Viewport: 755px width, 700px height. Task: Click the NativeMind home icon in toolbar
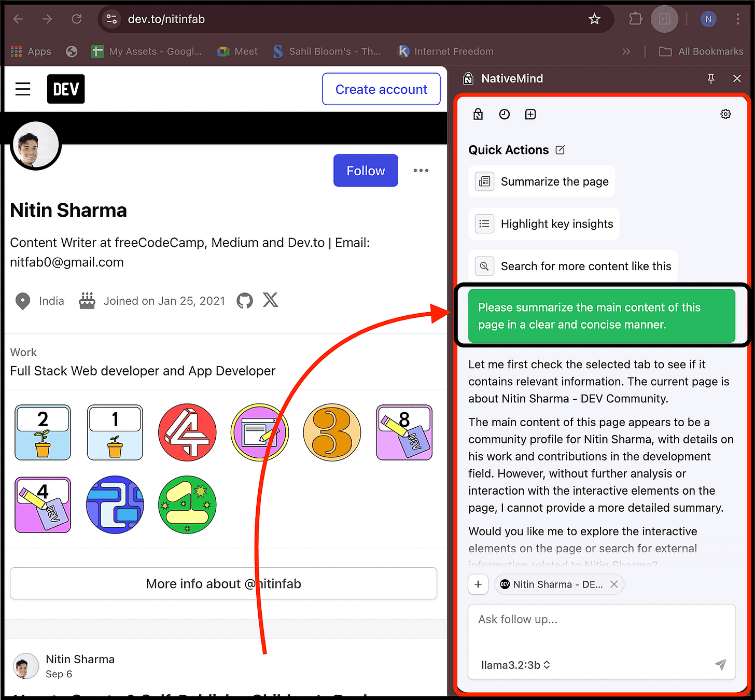pyautogui.click(x=478, y=114)
